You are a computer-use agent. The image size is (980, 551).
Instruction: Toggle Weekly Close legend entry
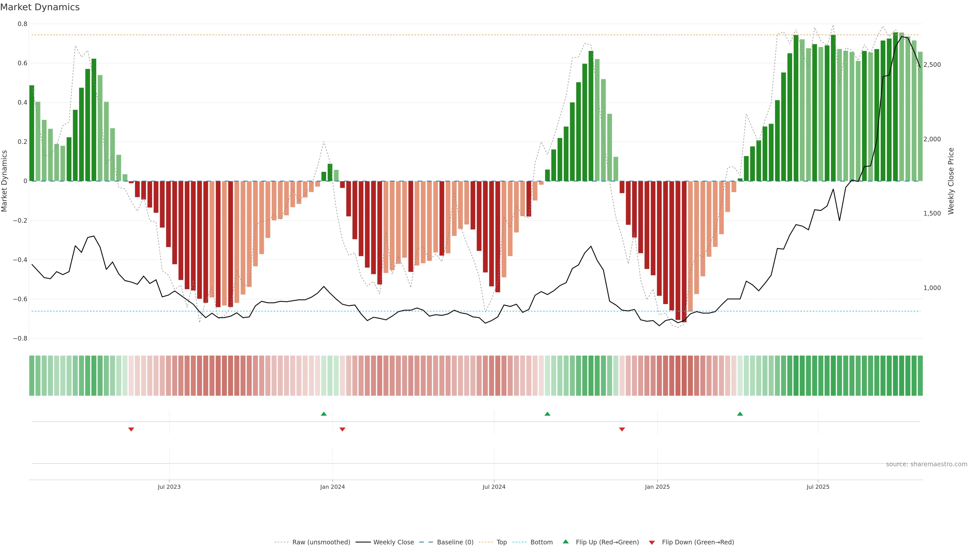(393, 542)
